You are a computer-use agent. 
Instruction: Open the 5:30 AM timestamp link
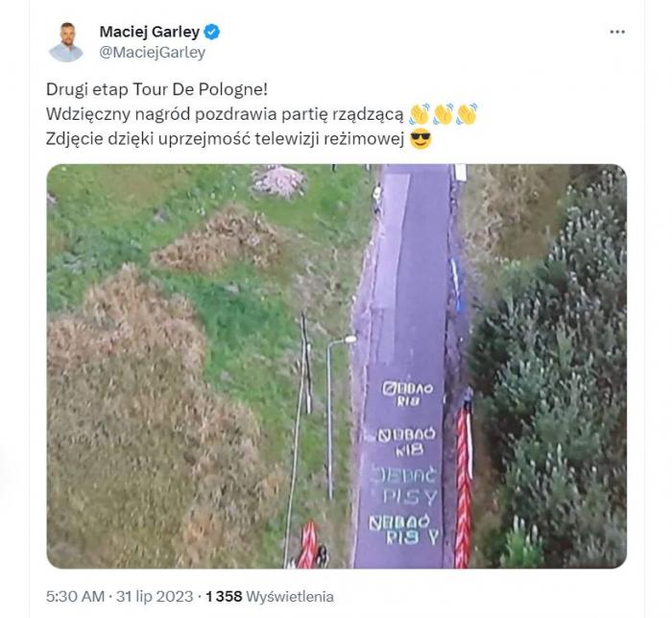click(x=75, y=597)
